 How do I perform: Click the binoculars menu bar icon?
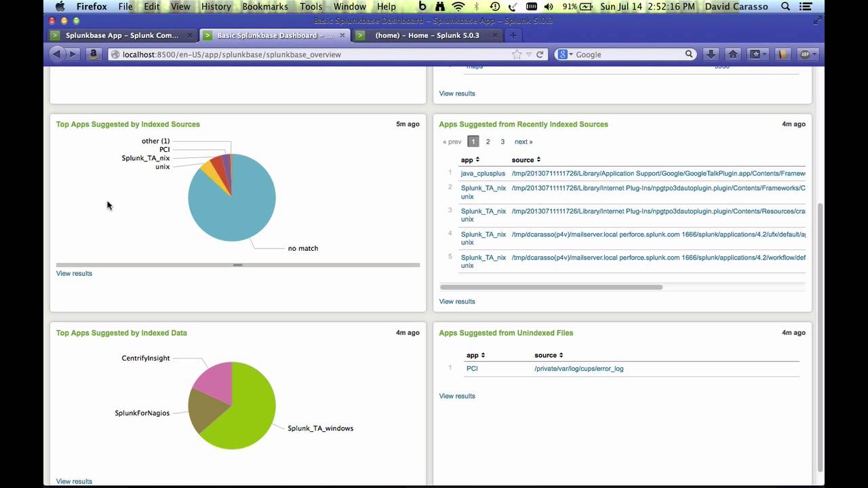pos(440,7)
